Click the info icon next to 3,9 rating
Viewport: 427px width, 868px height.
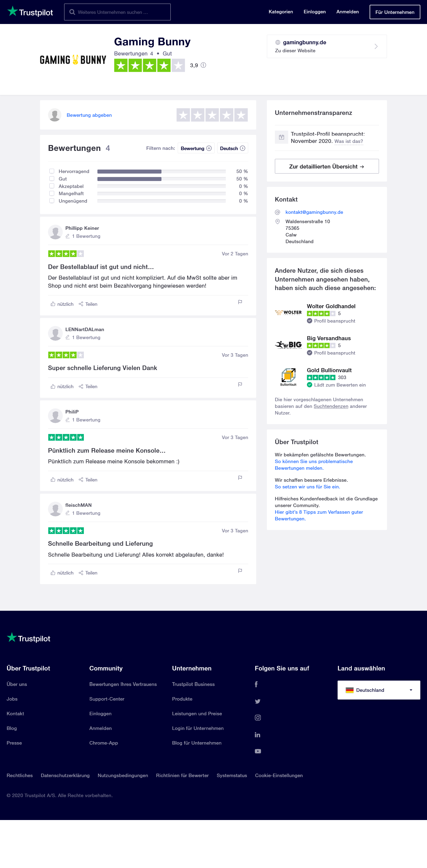click(x=203, y=65)
